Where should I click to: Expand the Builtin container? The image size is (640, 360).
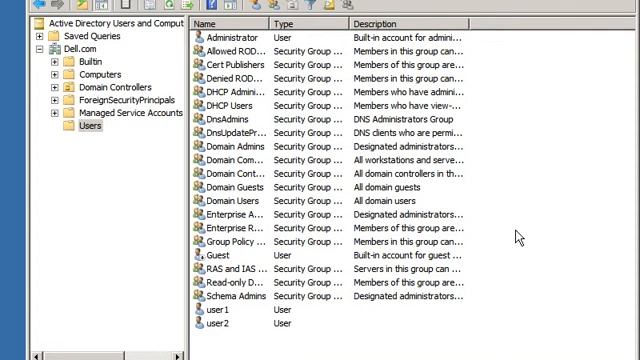point(55,62)
